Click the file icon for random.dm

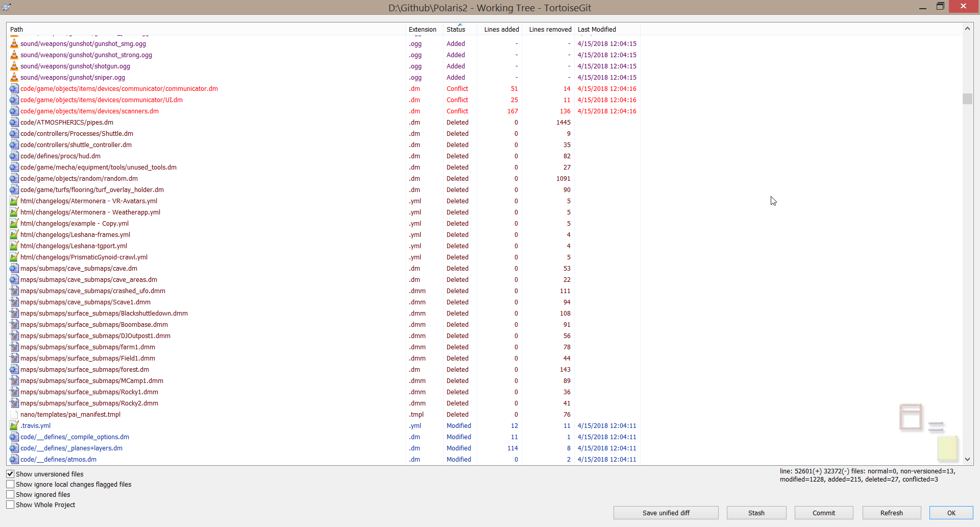point(14,179)
